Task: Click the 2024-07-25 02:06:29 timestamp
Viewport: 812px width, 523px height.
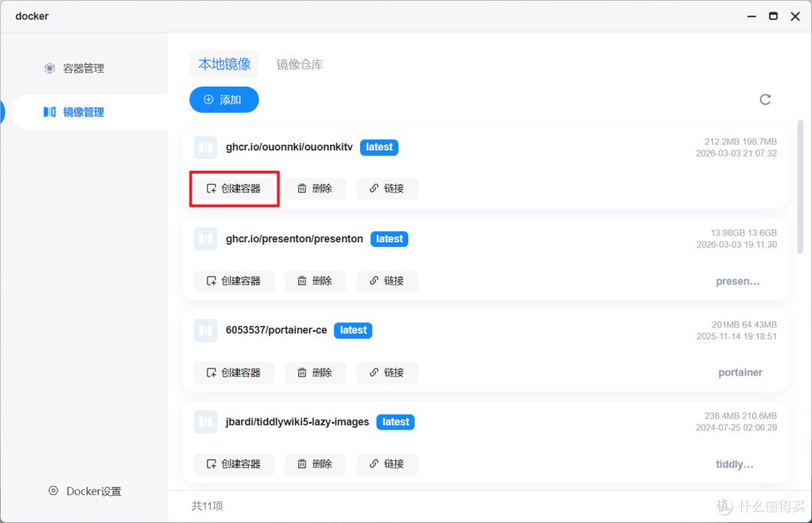Action: coord(736,427)
